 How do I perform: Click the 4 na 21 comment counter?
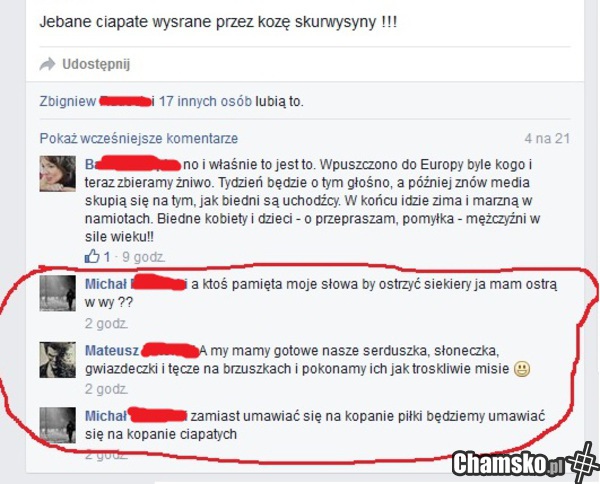pos(548,139)
